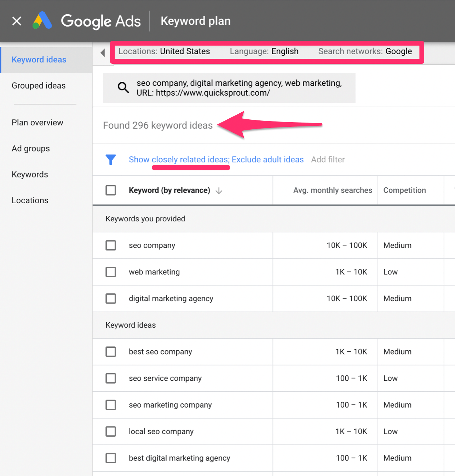Screen dimensions: 455x476
Task: Sort by Competition column header
Action: [x=404, y=190]
